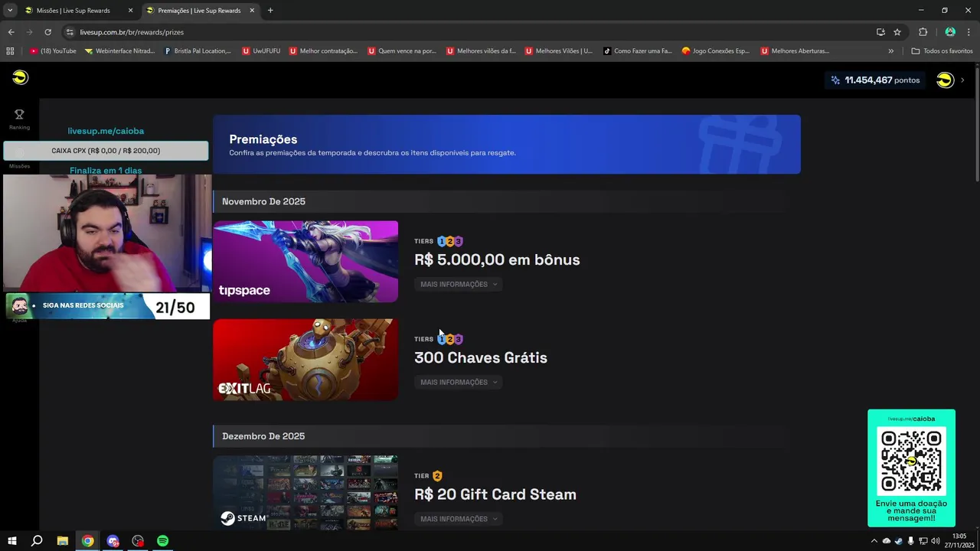The width and height of the screenshot is (980, 551).
Task: Expand Mais Informações under 300 Chaves Grátis
Action: [459, 382]
